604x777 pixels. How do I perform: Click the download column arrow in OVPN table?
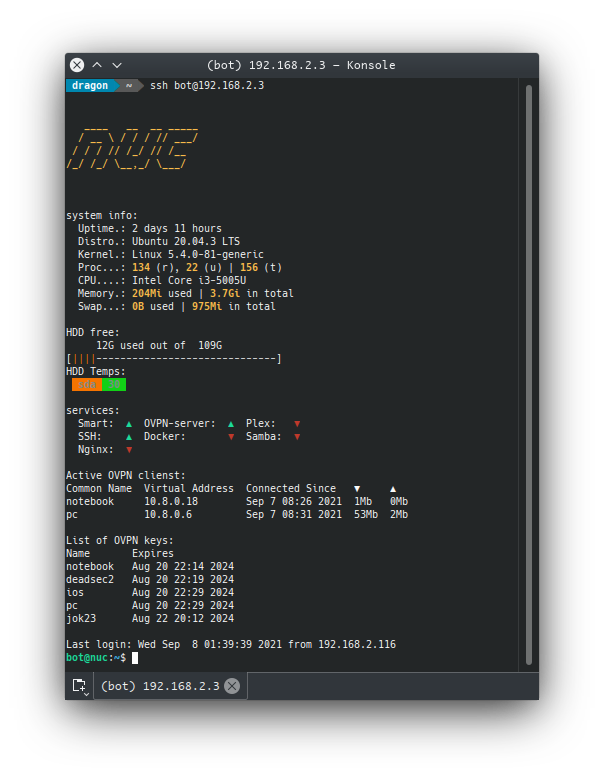357,489
